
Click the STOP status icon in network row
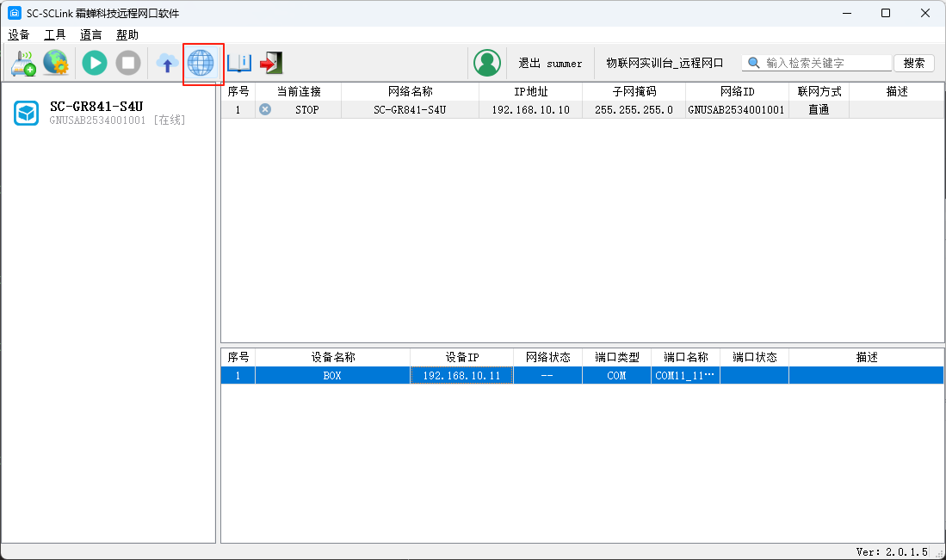(x=265, y=110)
